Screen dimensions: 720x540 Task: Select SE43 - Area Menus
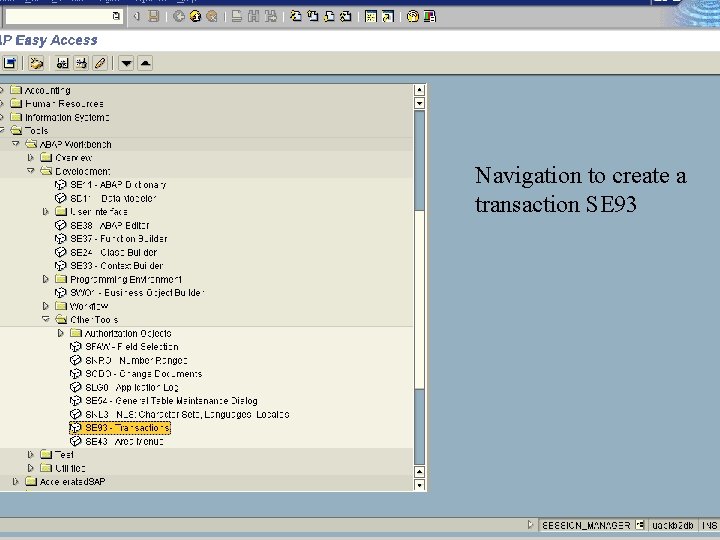pyautogui.click(x=124, y=441)
